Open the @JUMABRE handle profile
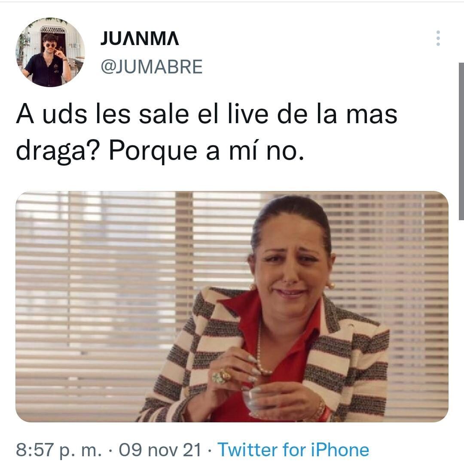This screenshot has width=464, height=476. point(151,67)
